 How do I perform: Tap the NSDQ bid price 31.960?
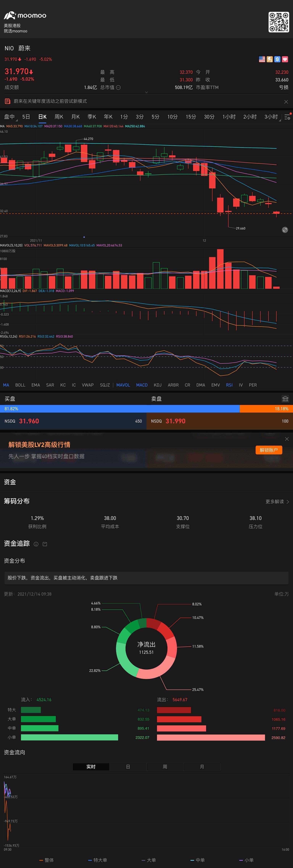coord(29,421)
